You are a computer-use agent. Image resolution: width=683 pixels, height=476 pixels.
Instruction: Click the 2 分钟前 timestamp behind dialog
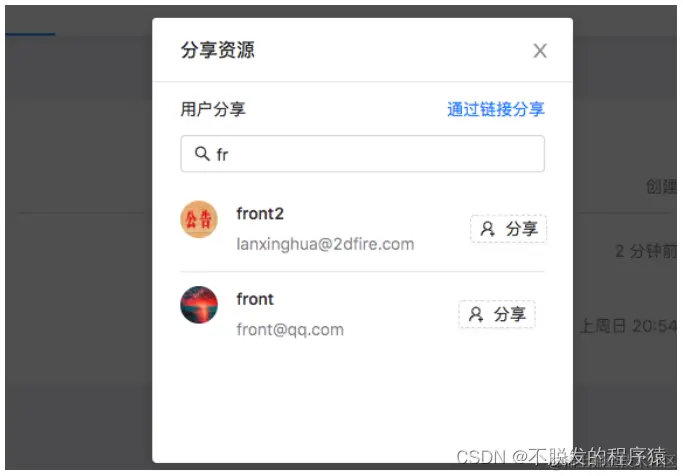(646, 251)
